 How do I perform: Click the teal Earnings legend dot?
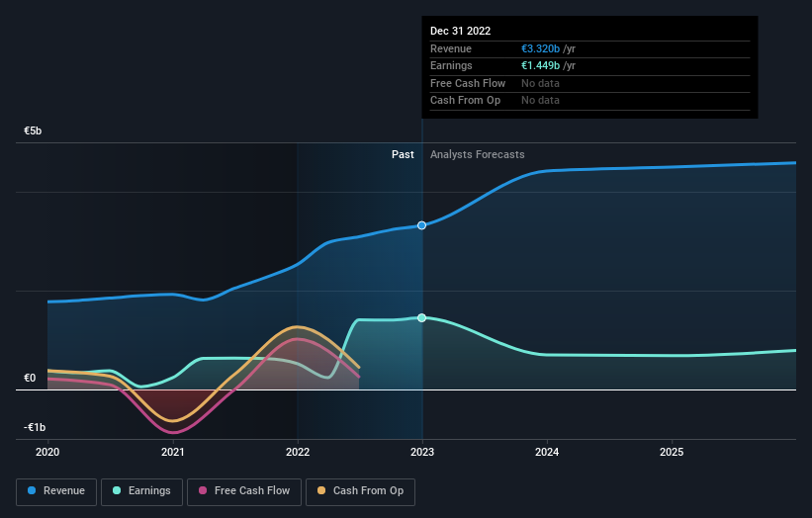click(x=117, y=490)
